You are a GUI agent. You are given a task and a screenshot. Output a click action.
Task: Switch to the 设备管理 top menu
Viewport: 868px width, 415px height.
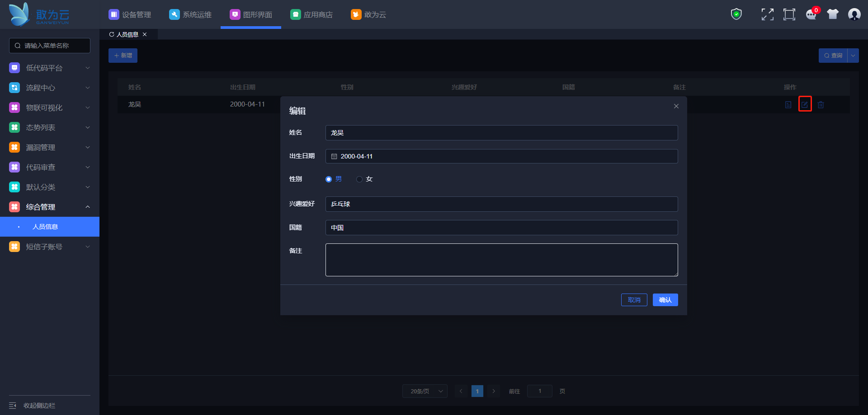(x=130, y=15)
